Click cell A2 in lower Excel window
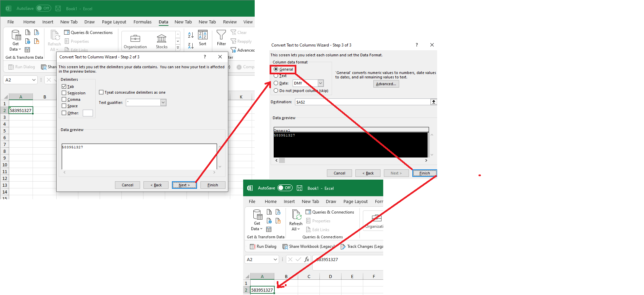 (262, 290)
